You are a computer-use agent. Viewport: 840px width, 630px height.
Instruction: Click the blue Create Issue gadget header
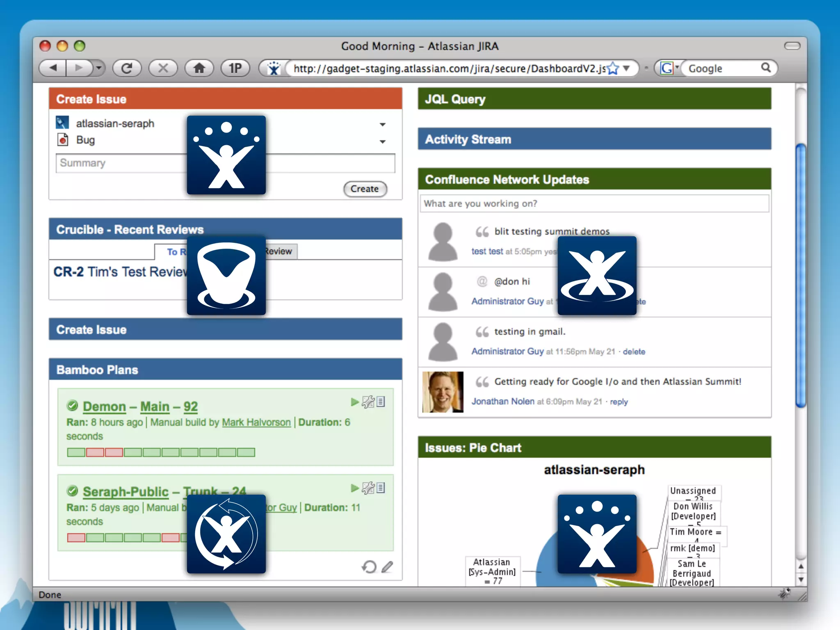pyautogui.click(x=225, y=329)
